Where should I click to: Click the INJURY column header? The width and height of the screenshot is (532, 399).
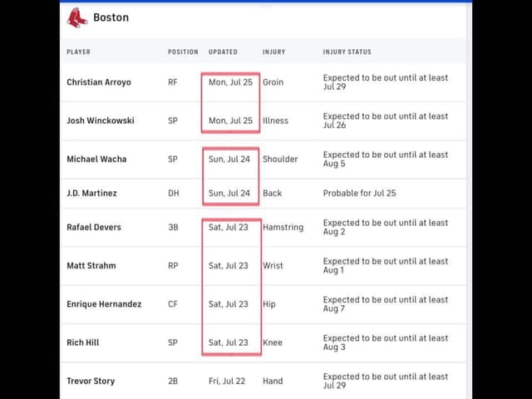[273, 52]
